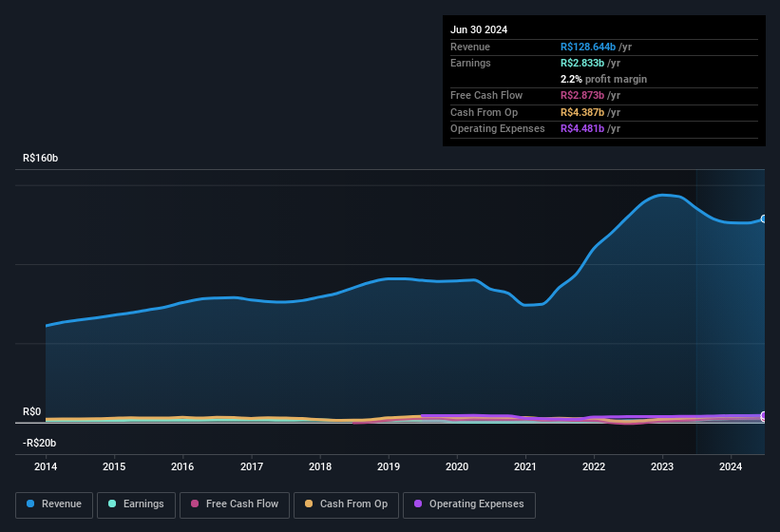780x532 pixels.
Task: Click the 2014 x-axis label
Action: pyautogui.click(x=46, y=466)
